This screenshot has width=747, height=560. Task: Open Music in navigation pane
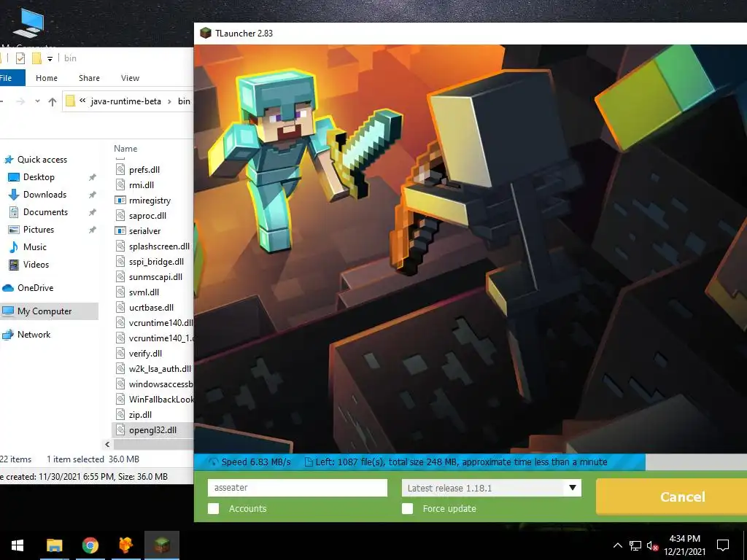pos(35,247)
